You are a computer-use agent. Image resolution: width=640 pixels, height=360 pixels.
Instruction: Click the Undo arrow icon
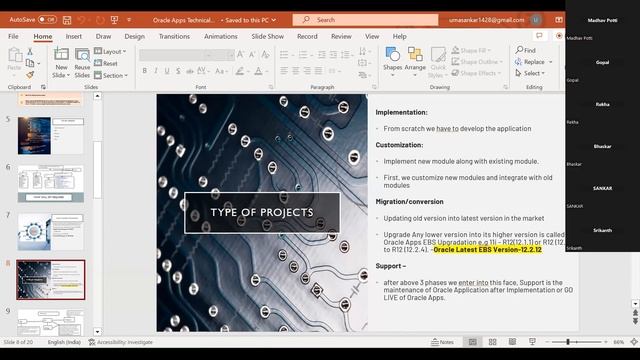(x=81, y=20)
